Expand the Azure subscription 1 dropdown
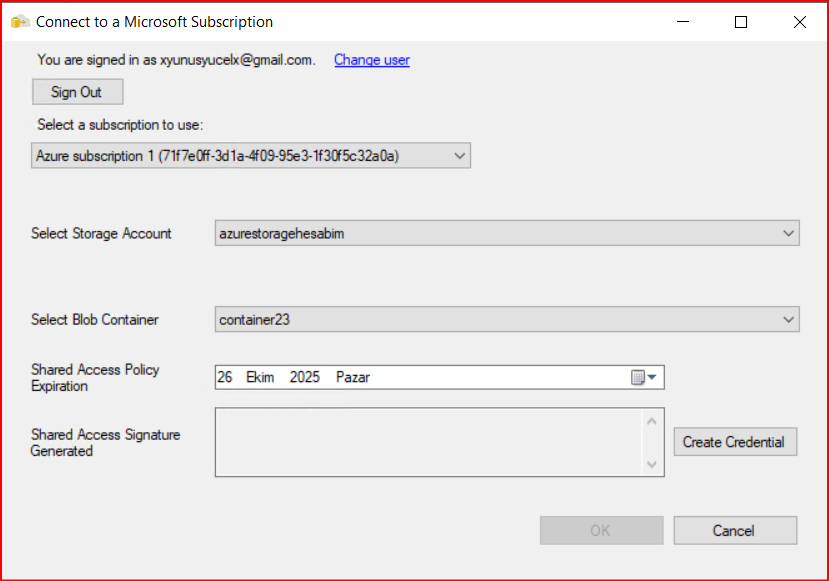Viewport: 829px width, 581px height. [x=459, y=156]
